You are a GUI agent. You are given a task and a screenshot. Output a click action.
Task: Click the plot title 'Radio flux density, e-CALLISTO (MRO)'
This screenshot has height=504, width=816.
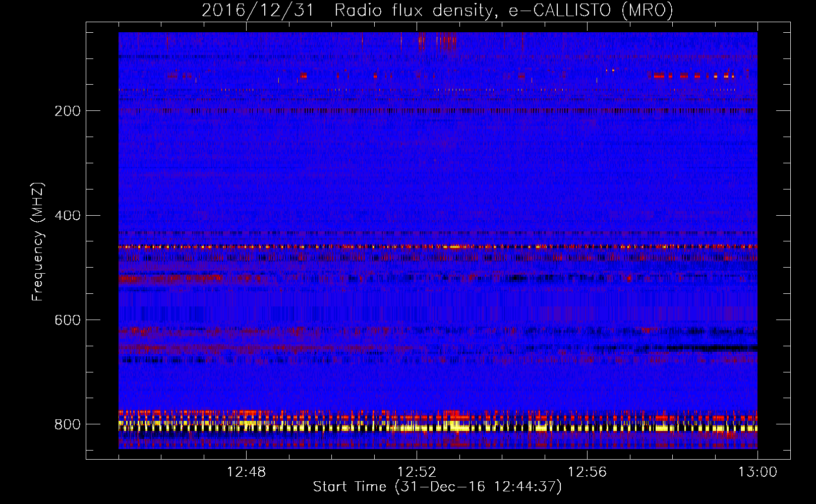tap(504, 10)
